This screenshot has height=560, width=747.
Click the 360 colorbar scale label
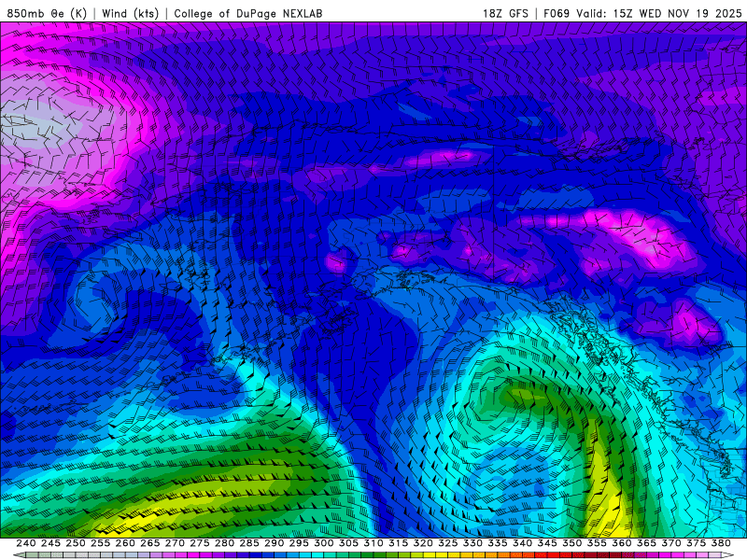pos(621,543)
